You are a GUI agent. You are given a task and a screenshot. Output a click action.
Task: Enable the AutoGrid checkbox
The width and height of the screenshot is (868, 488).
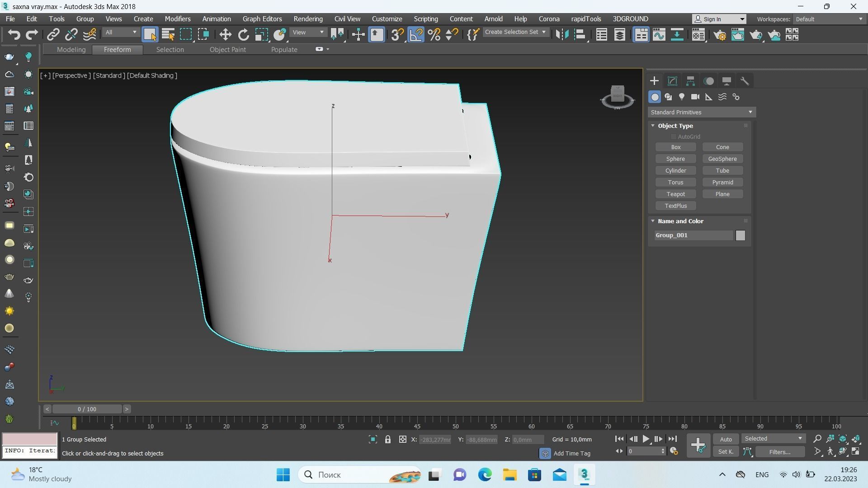[x=673, y=137]
